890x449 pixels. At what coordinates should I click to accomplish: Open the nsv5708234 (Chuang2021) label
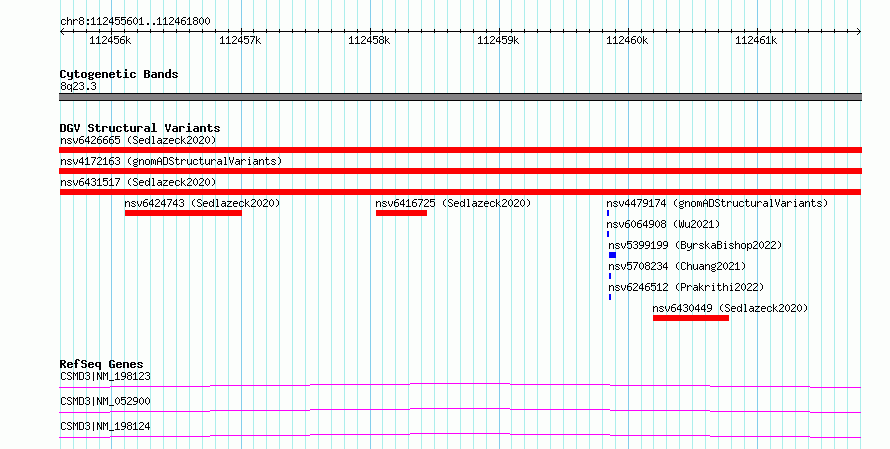coord(677,266)
